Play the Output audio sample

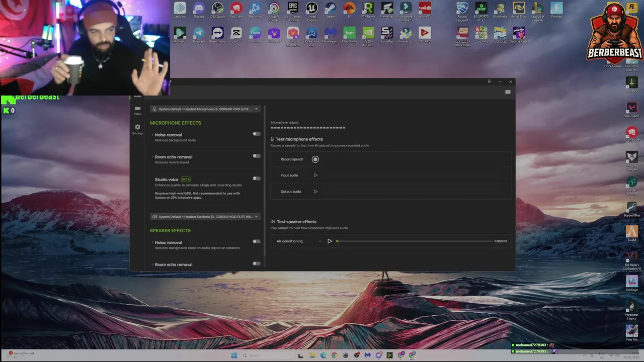pos(315,192)
